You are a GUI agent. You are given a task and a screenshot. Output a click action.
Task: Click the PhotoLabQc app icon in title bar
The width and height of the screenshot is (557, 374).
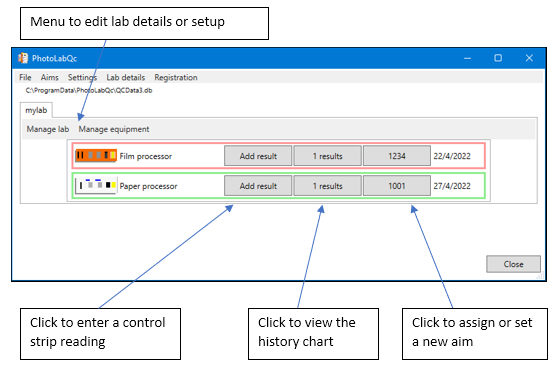pyautogui.click(x=23, y=58)
